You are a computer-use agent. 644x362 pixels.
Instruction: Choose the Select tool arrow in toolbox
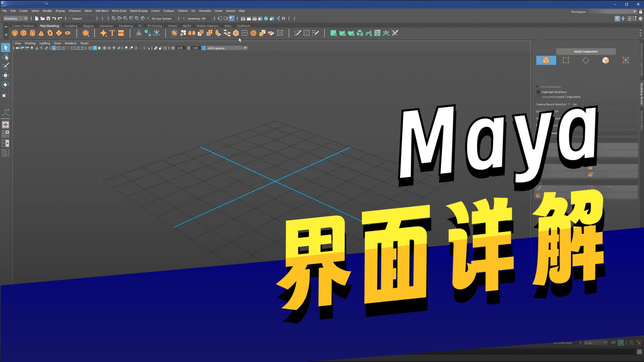tap(6, 48)
